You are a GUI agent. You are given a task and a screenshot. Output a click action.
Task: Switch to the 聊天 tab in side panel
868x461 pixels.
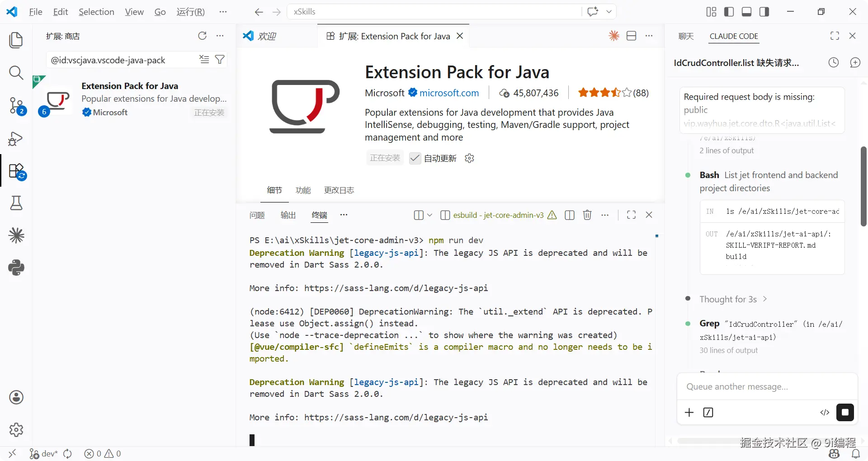click(686, 36)
